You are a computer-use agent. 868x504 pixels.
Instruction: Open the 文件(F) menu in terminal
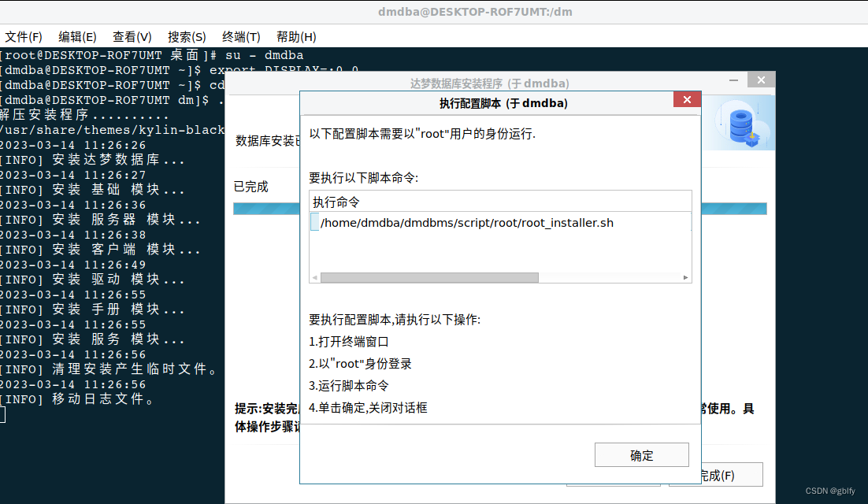point(24,37)
